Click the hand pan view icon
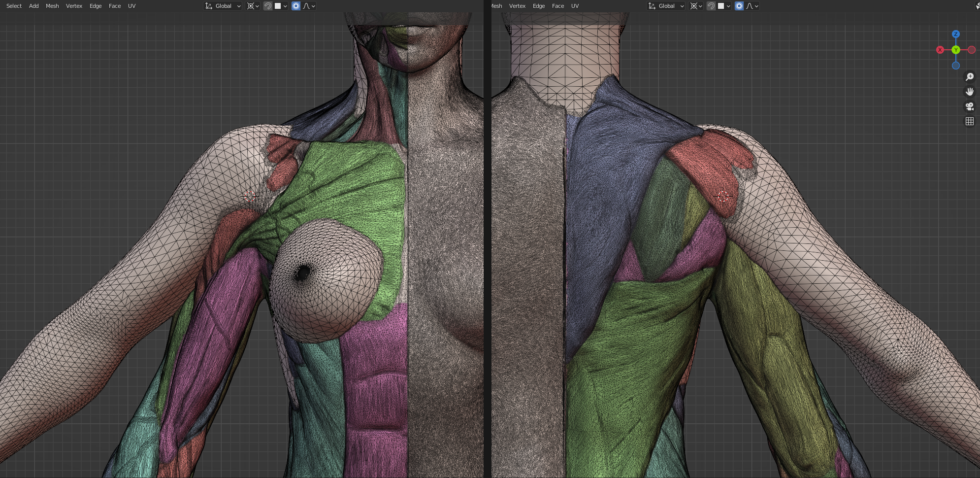This screenshot has width=980, height=478. pyautogui.click(x=970, y=92)
